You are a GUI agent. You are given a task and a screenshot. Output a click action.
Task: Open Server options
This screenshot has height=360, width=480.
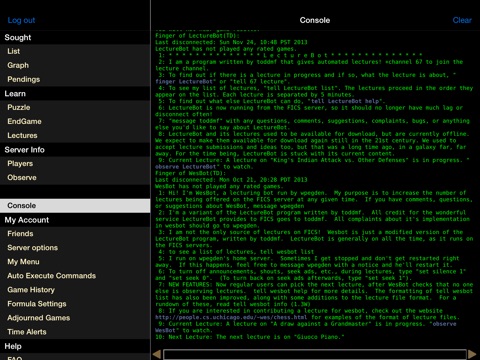click(x=75, y=248)
